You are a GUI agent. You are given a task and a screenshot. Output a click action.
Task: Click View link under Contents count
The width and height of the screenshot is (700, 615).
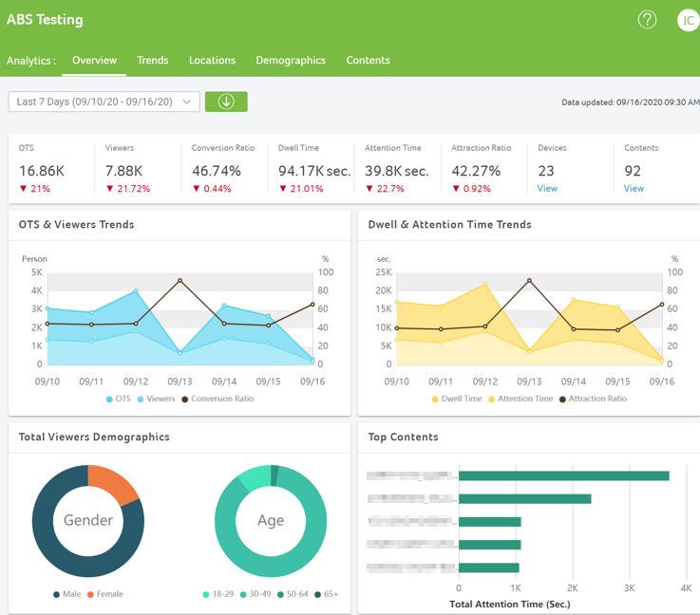click(x=634, y=188)
